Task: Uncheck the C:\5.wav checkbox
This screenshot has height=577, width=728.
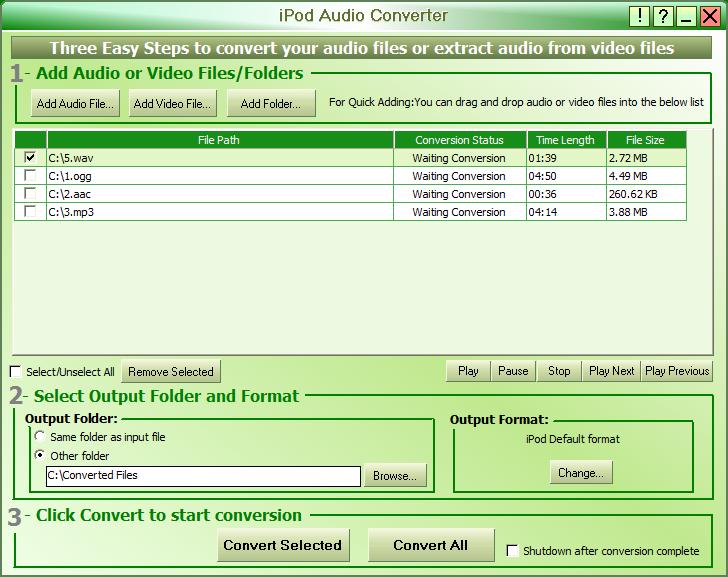Action: (x=30, y=157)
